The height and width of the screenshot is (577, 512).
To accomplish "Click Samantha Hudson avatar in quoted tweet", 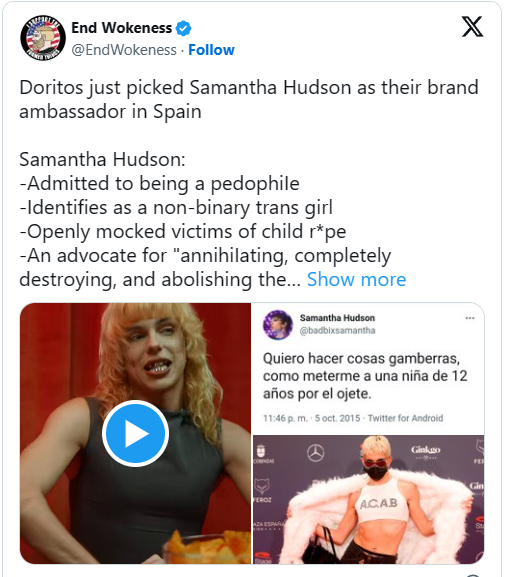I will pyautogui.click(x=278, y=325).
